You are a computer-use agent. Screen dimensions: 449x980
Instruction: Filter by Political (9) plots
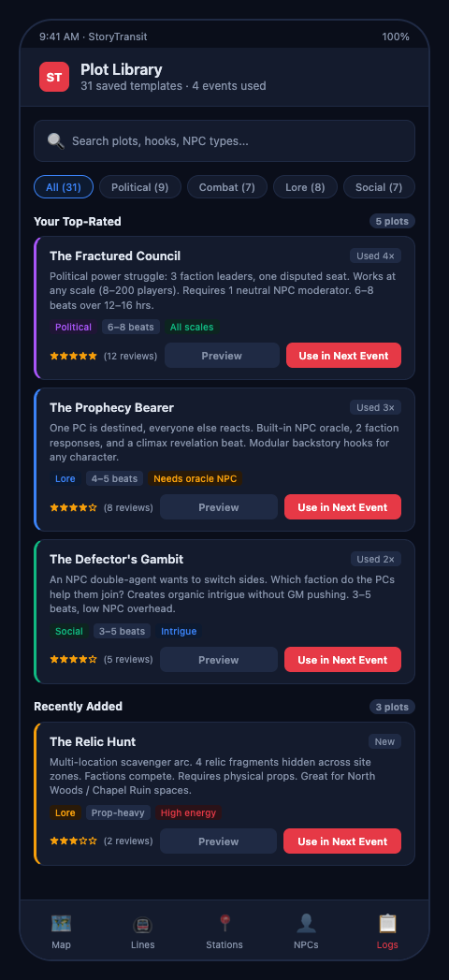140,187
